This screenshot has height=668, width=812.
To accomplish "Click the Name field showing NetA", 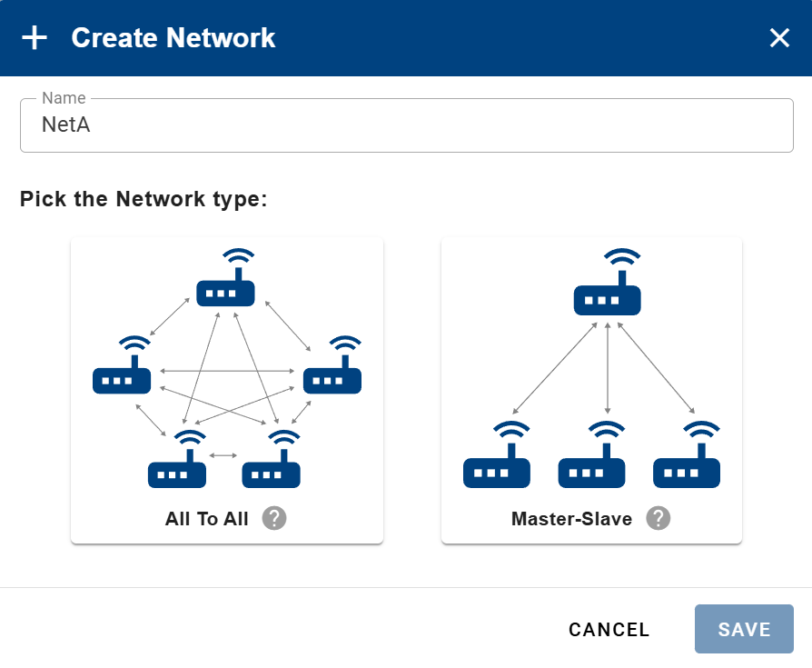I will (x=406, y=125).
